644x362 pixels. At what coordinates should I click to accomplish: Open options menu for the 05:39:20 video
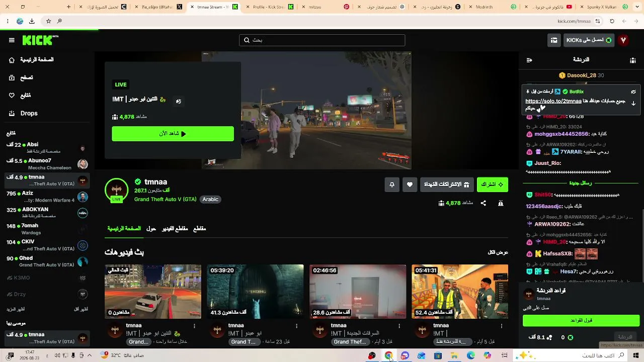[297, 326]
